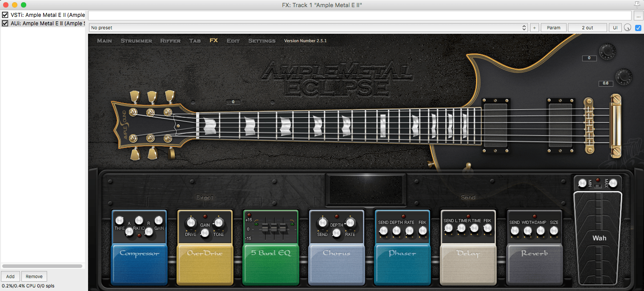The width and height of the screenshot is (644, 291).
Task: Click the Phaser SEND knob
Action: pos(383,231)
